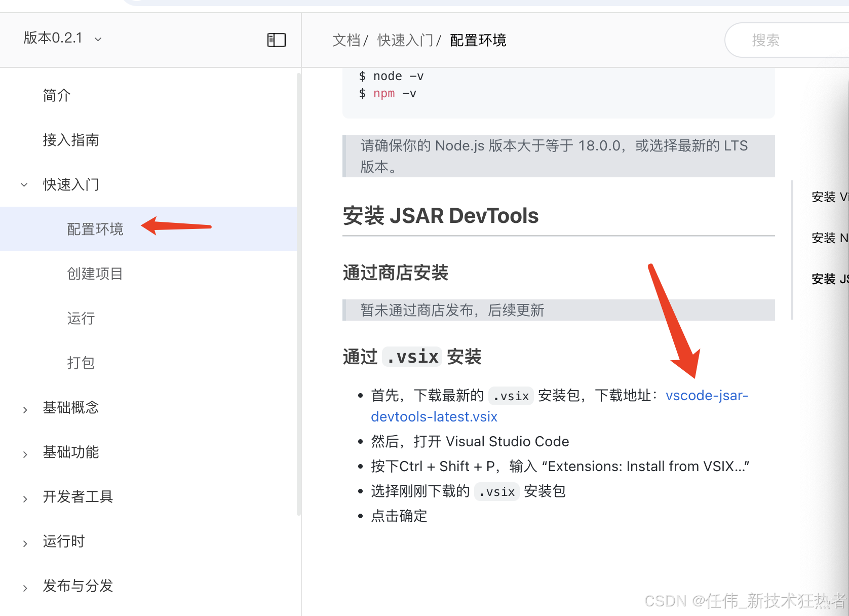Expand the 基础概念 section chevron
Viewport: 849px width, 616px height.
(x=25, y=409)
